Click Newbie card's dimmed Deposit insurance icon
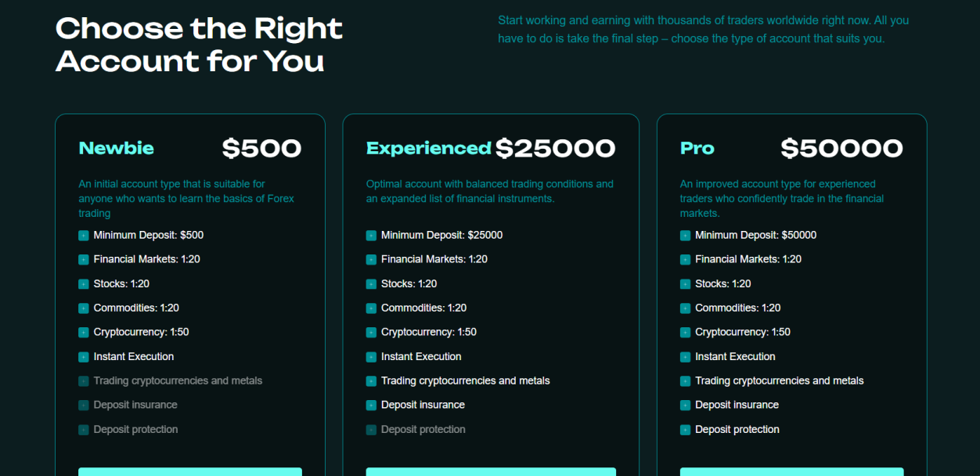 pos(84,406)
